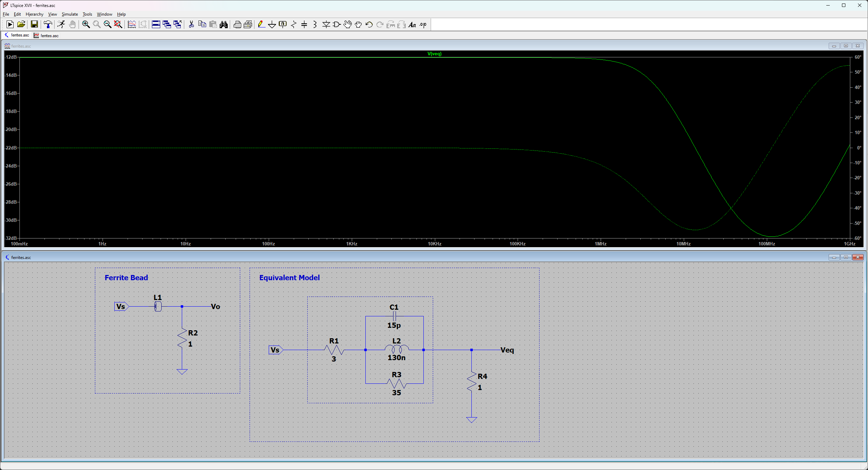The image size is (868, 470).
Task: Click the V(veq) trace label
Action: click(x=435, y=54)
